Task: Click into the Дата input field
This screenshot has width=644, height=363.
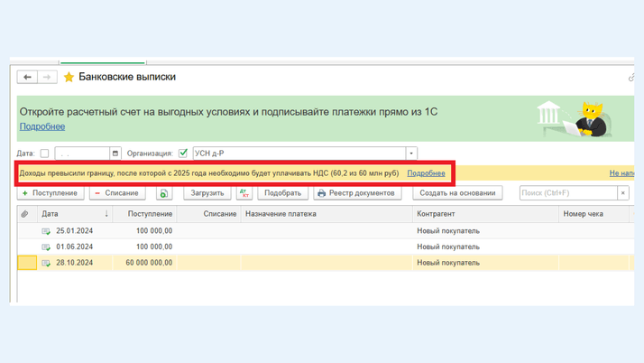Action: tap(83, 154)
